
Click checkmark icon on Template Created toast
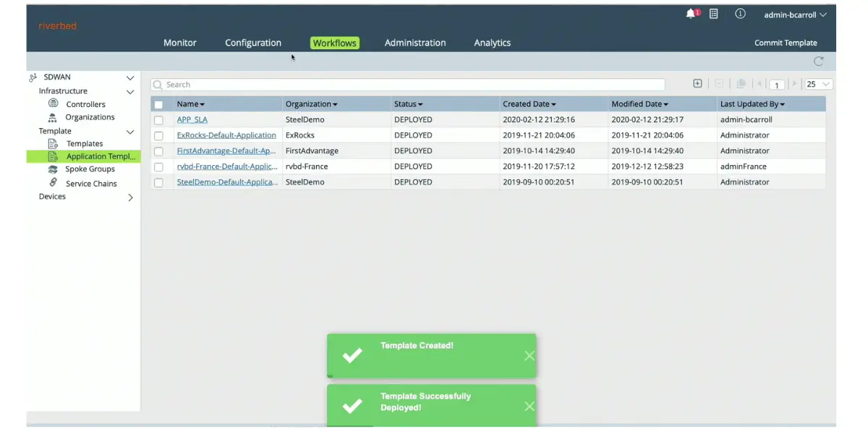coord(352,355)
